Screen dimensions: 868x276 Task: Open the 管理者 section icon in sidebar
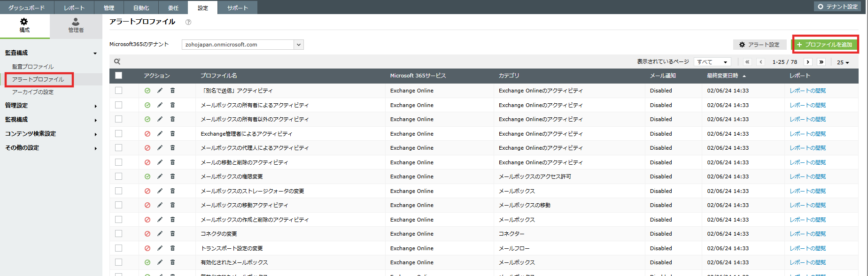coord(76,25)
